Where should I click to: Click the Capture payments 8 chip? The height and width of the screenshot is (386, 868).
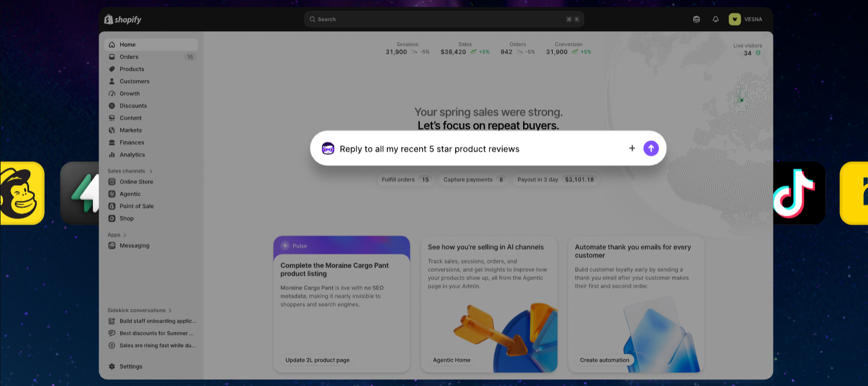pyautogui.click(x=473, y=180)
